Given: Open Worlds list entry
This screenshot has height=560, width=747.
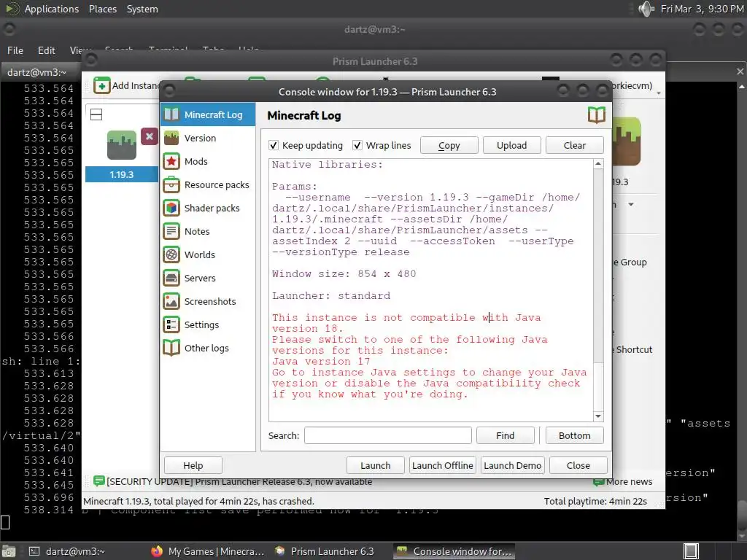Looking at the screenshot, I should click(x=208, y=254).
